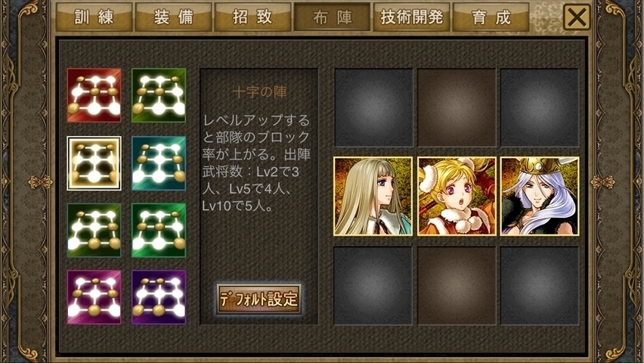Select the red formation icon
644x363 pixels.
click(94, 95)
